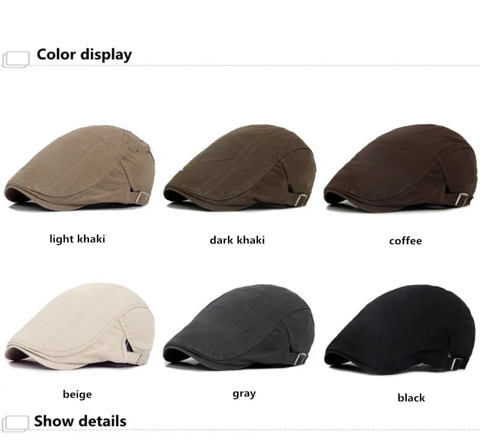Click the black color label
This screenshot has width=480, height=448.
pyautogui.click(x=411, y=398)
